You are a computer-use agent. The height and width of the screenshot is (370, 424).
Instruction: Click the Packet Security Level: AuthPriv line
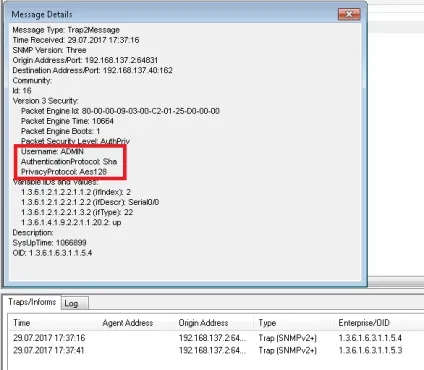click(x=75, y=141)
